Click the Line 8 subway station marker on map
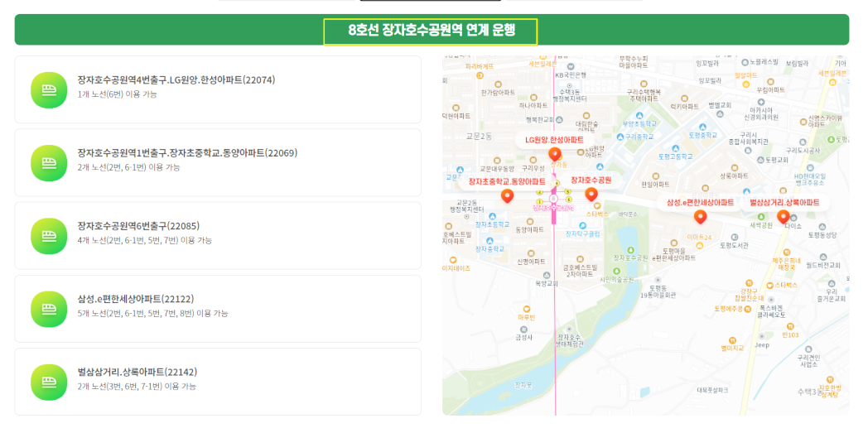The image size is (868, 433). coord(553,198)
